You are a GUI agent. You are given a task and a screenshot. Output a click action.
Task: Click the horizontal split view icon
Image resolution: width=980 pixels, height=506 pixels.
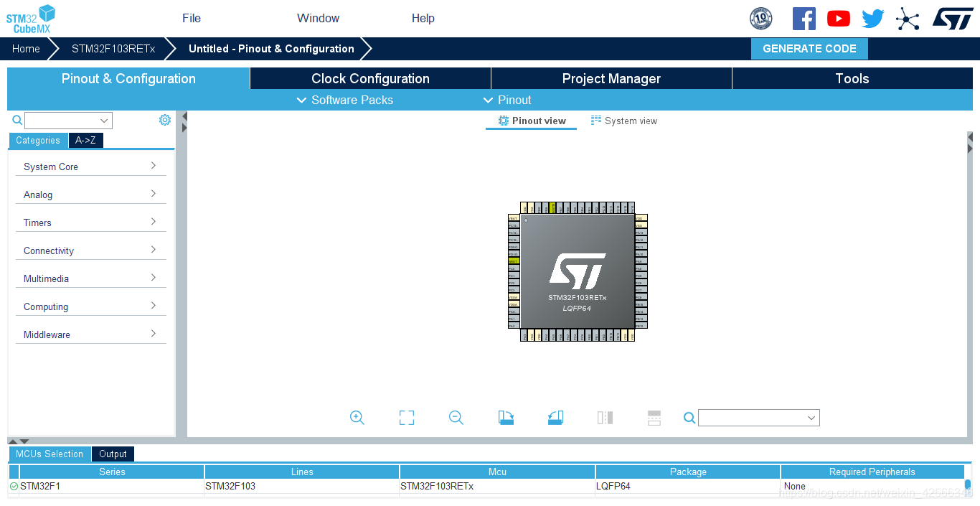(654, 418)
